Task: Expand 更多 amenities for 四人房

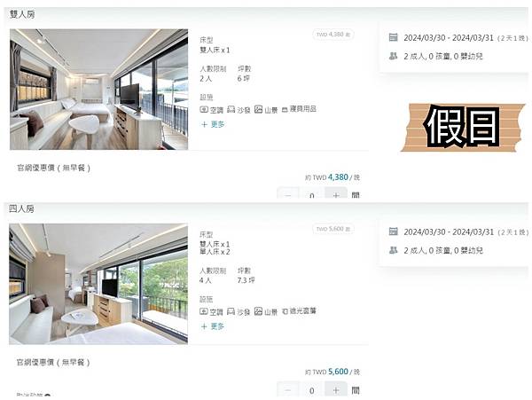Action: click(213, 326)
